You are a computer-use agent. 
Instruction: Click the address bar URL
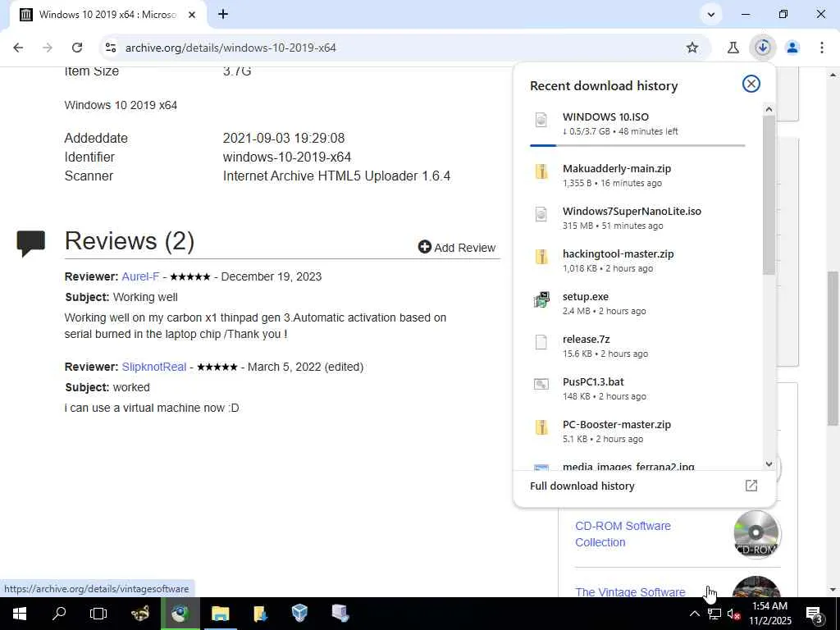point(231,48)
